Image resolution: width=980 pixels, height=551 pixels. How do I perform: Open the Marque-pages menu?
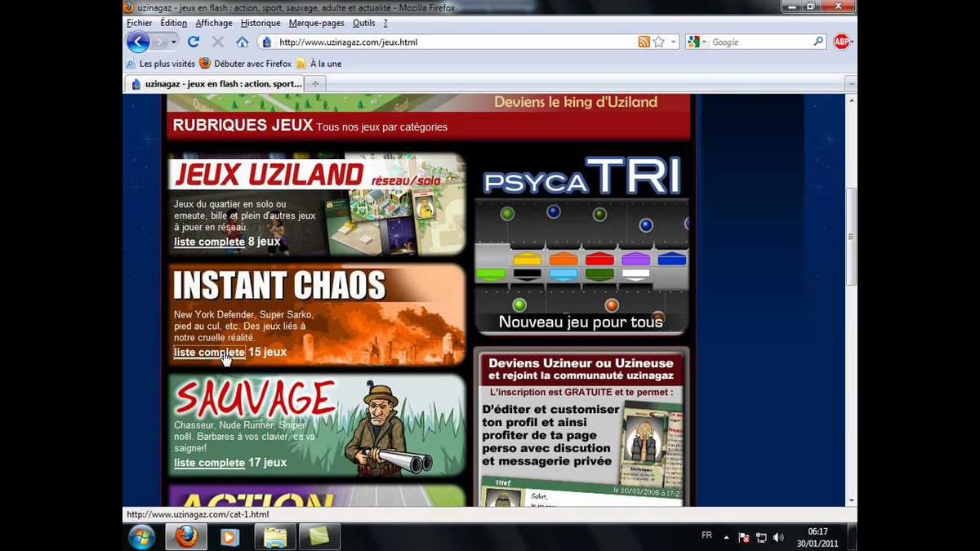pos(316,23)
